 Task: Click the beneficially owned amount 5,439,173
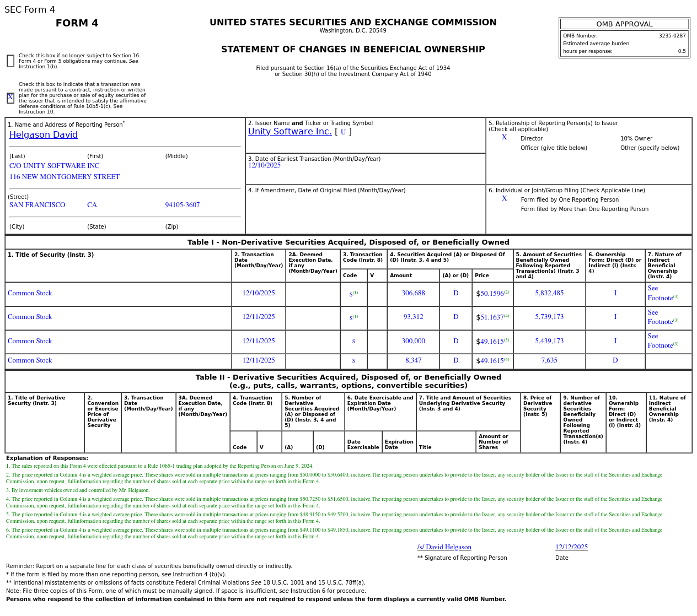(x=549, y=341)
